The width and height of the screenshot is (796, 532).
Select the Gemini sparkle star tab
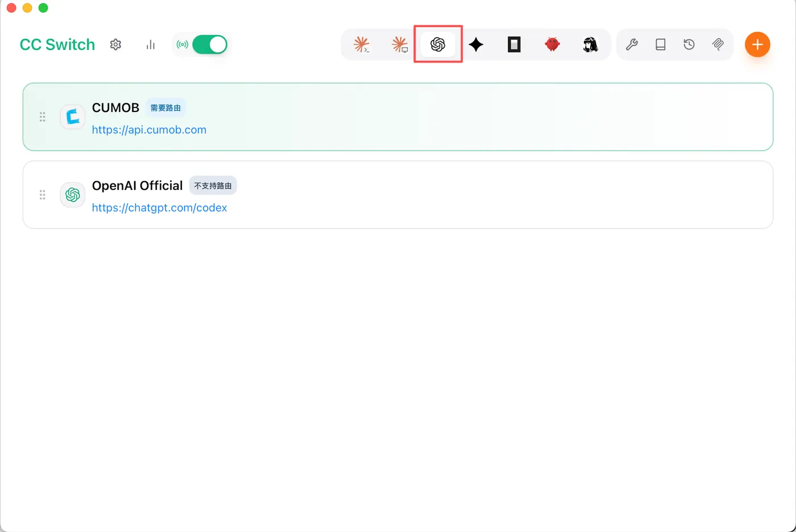[476, 44]
